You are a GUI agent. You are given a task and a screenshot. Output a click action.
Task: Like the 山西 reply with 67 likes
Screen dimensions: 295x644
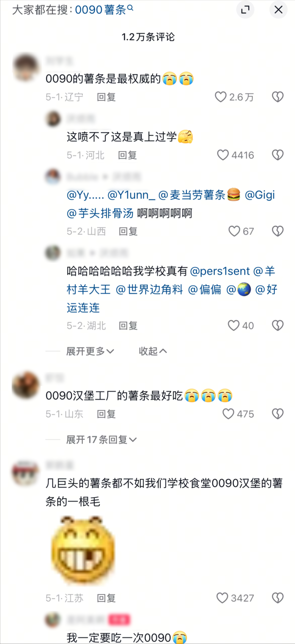[234, 231]
